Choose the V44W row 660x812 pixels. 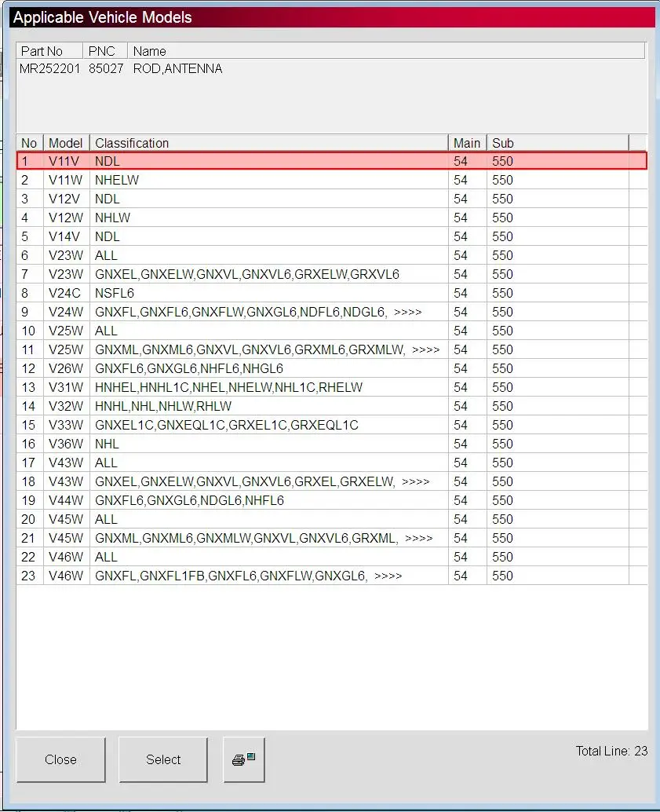click(332, 500)
